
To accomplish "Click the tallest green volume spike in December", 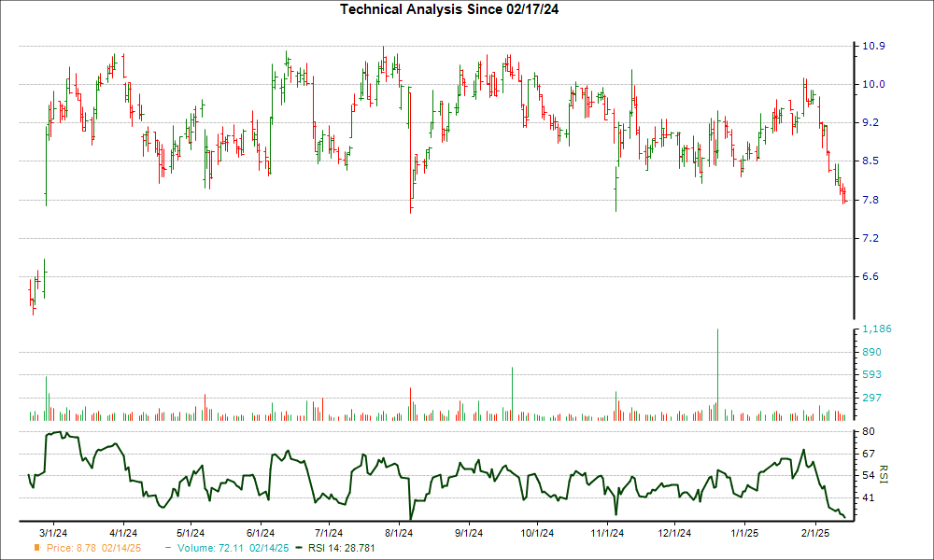I will point(717,374).
